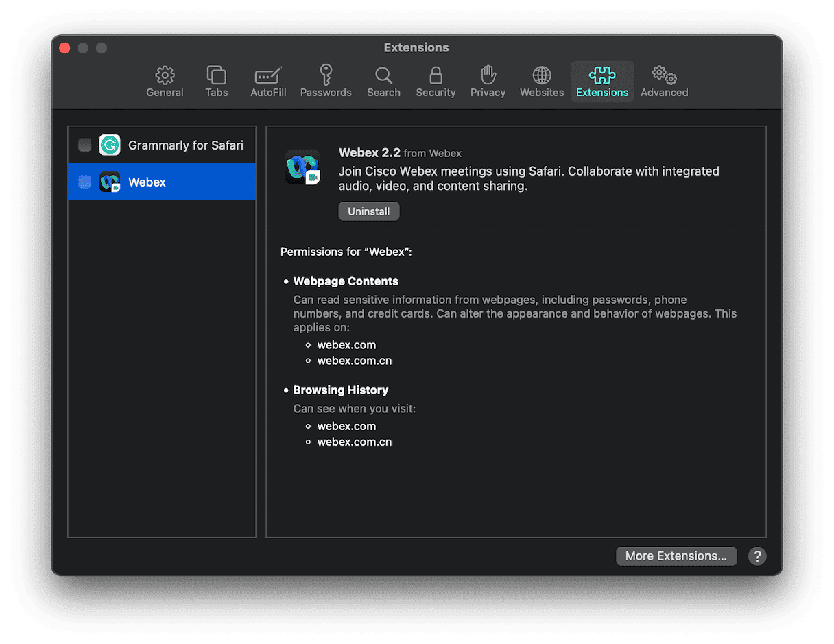This screenshot has width=834, height=644.
Task: Open the Tabs preferences icon
Action: pyautogui.click(x=216, y=75)
